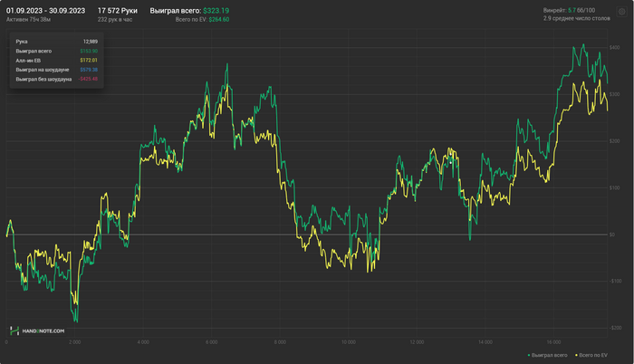
Task: Open the 01.09.2023 - 30.09.2023 date range
Action: click(45, 11)
